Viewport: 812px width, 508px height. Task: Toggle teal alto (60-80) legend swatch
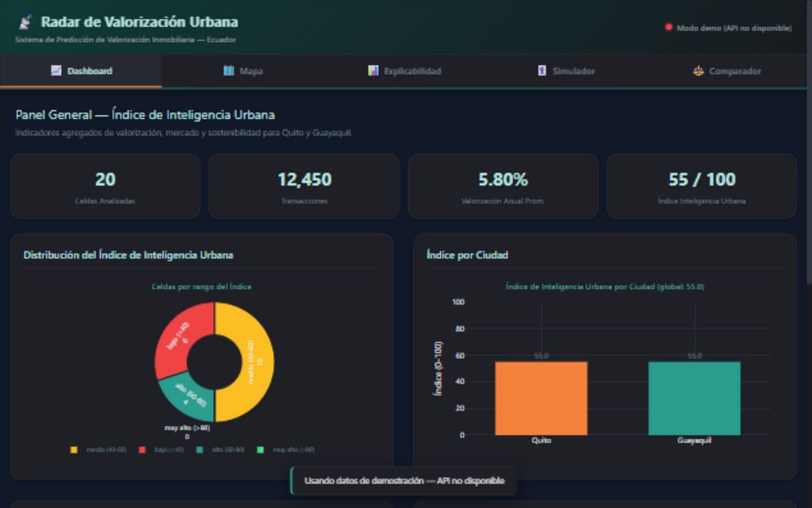click(x=199, y=449)
